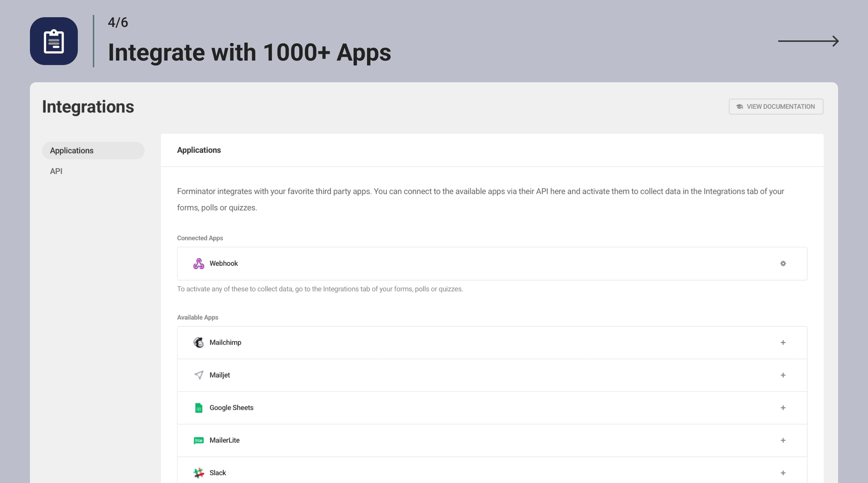
Task: Select the Applications sidebar tab
Action: tap(93, 151)
